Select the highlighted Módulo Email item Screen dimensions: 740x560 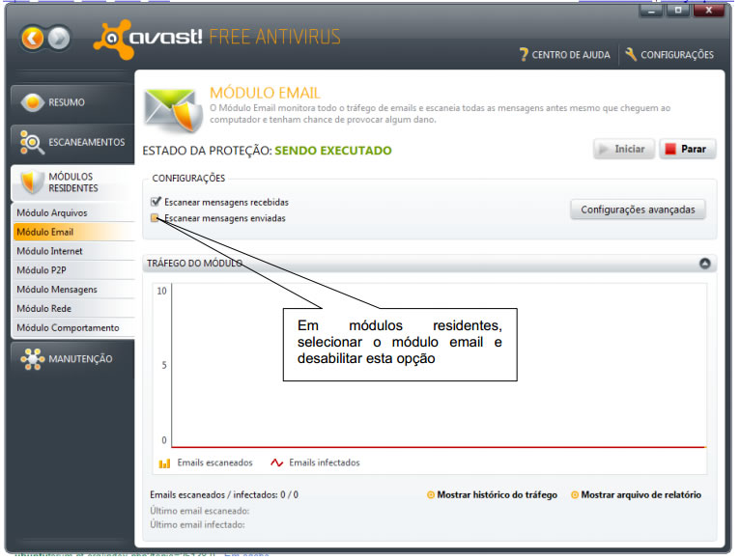(x=73, y=232)
